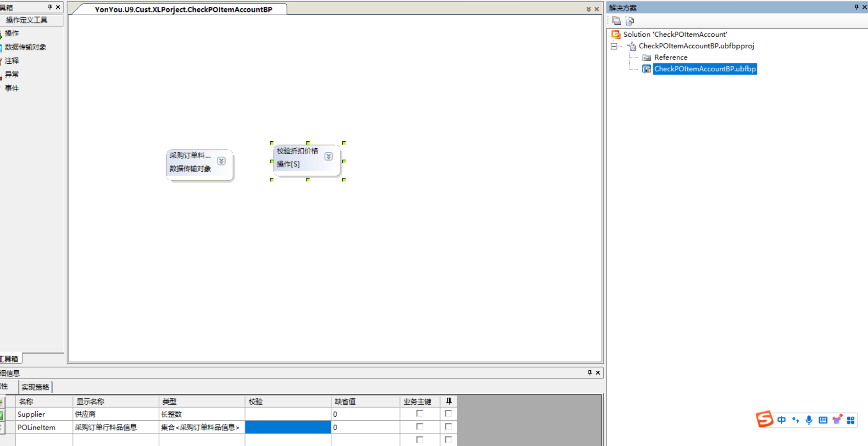Toggle pin column checkbox in empty third row
868x446 pixels.
coord(448,440)
